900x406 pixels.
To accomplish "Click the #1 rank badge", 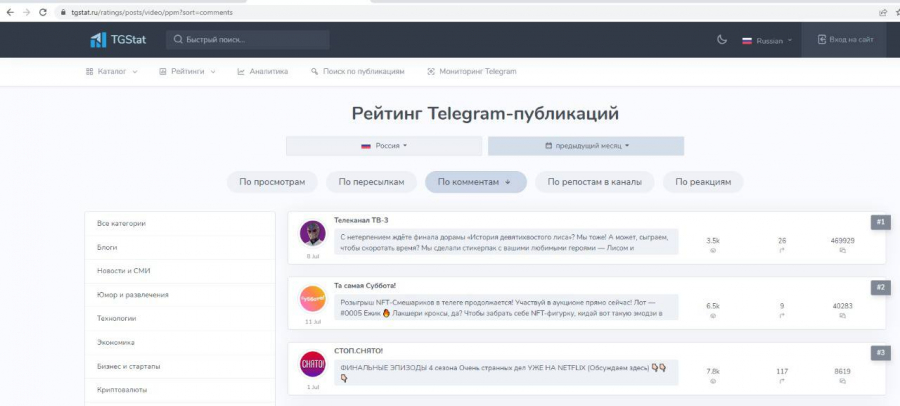I will (x=880, y=222).
